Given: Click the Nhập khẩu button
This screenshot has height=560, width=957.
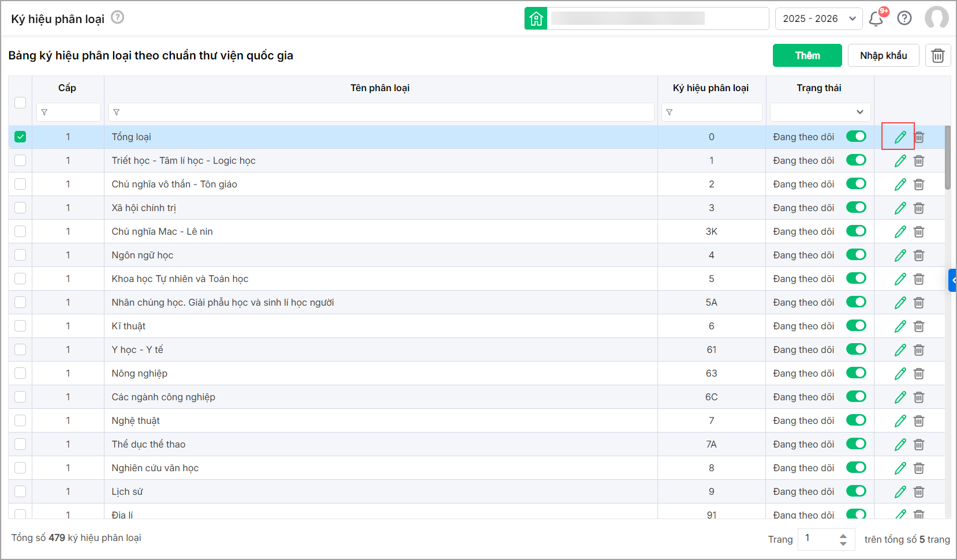Looking at the screenshot, I should coord(883,55).
